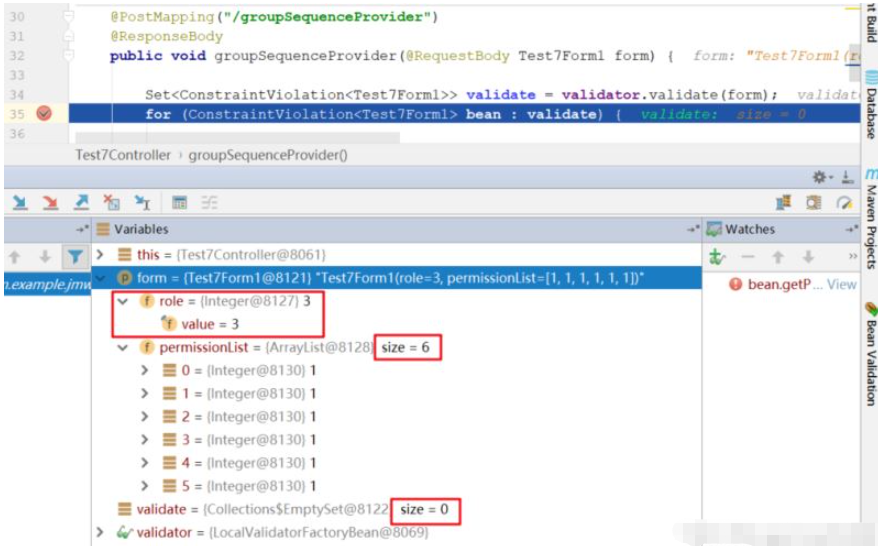Image resolution: width=878 pixels, height=546 pixels.
Task: Expand permissionList element 1
Action: coord(144,394)
